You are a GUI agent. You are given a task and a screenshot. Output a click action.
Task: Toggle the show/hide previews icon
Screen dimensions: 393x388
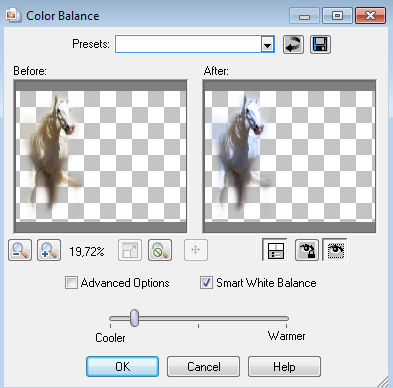(275, 250)
